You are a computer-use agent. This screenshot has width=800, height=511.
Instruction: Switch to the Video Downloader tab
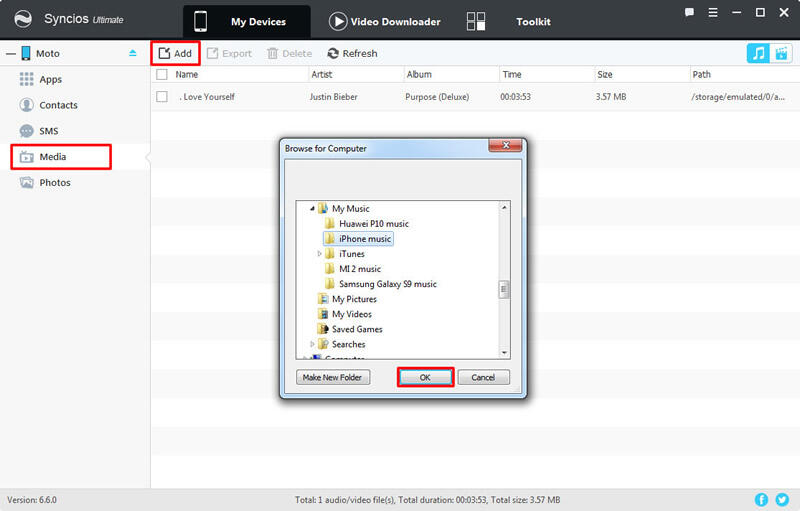click(x=384, y=21)
